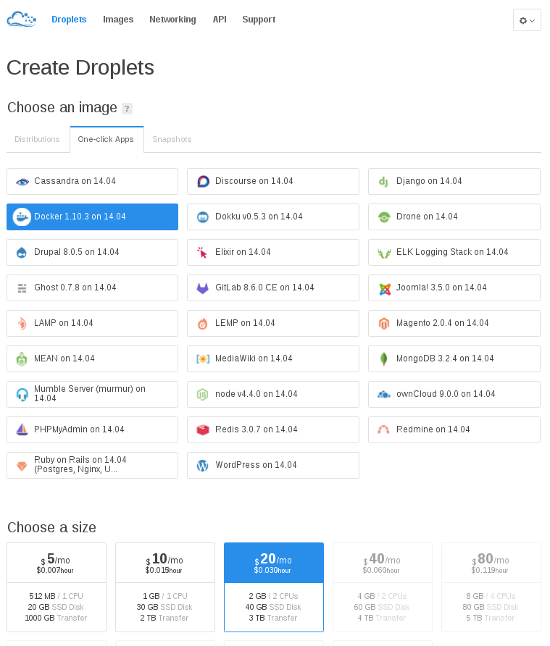This screenshot has width=550, height=646.
Task: Pick the MongoDB leaf icon
Action: point(384,359)
